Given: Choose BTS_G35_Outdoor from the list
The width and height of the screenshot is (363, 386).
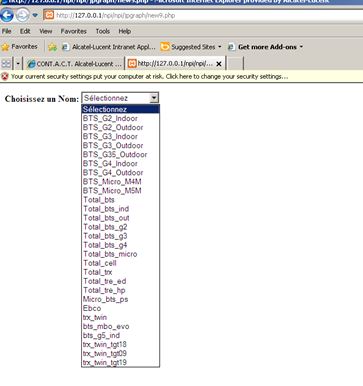Looking at the screenshot, I should click(x=121, y=154).
